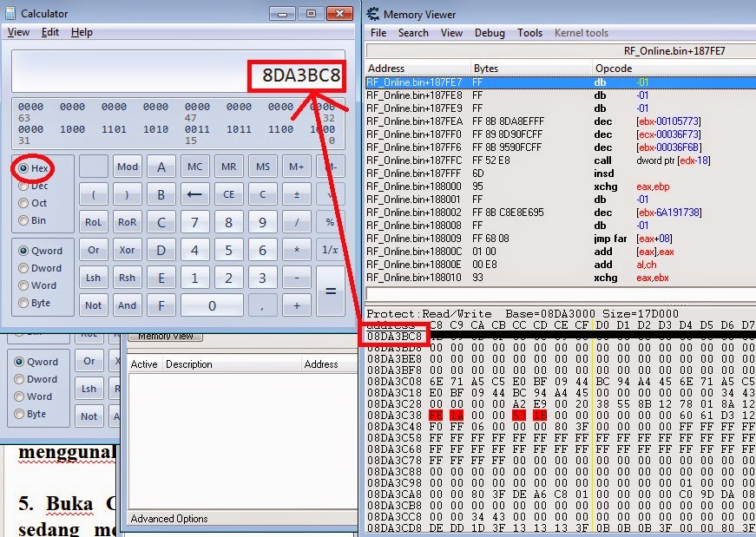This screenshot has height=537, width=756.
Task: Click the hex digit A button
Action: point(161,167)
